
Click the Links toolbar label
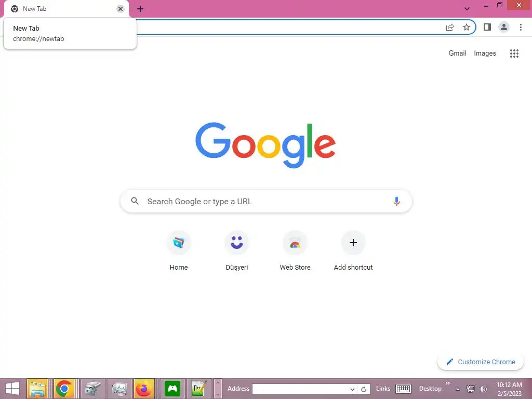(383, 389)
